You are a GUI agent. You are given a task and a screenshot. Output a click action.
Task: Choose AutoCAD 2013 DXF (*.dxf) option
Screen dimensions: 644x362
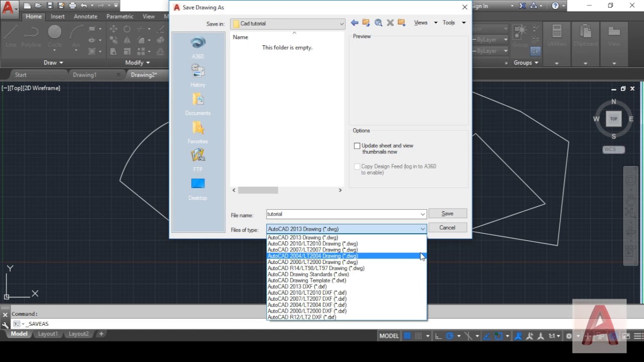(346, 287)
